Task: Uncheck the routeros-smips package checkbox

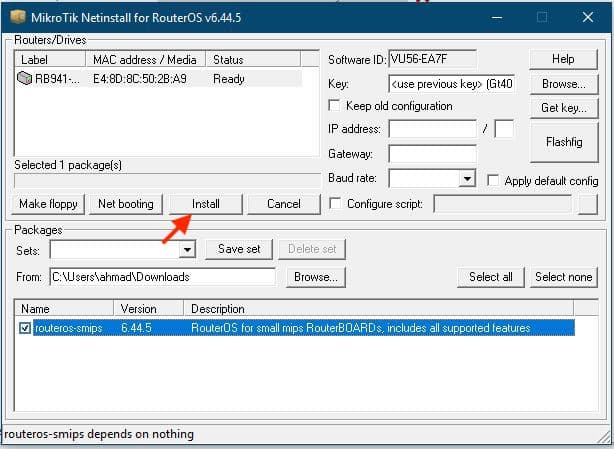Action: [25, 328]
